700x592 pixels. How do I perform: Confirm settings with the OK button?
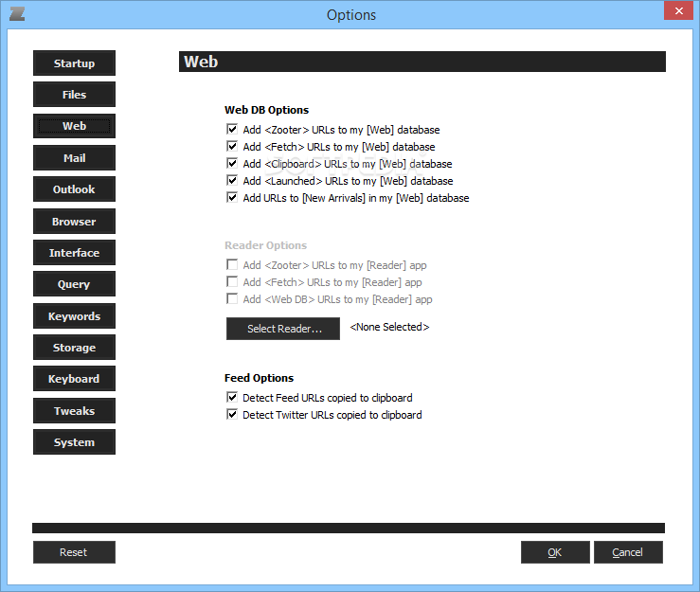(x=555, y=552)
